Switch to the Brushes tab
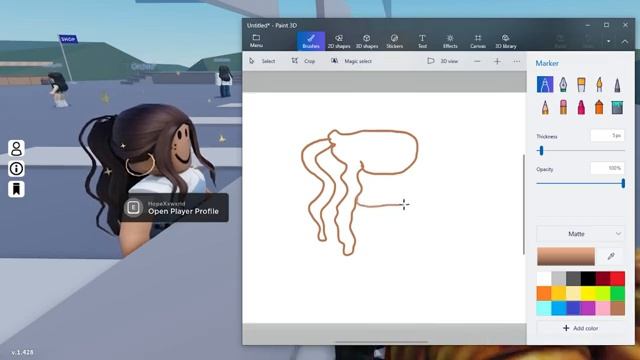Screen dimensions: 640x360 [311, 41]
